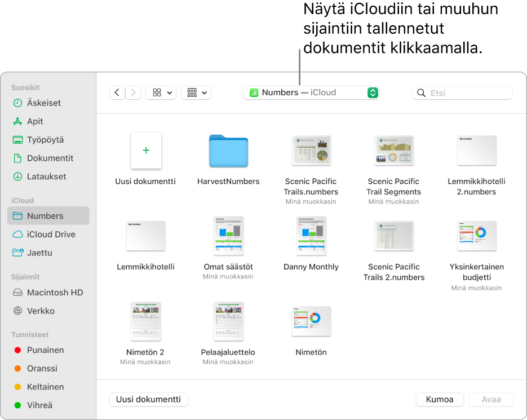
Task: Click the 'HarvestNumbers' folder name label
Action: pos(228,182)
